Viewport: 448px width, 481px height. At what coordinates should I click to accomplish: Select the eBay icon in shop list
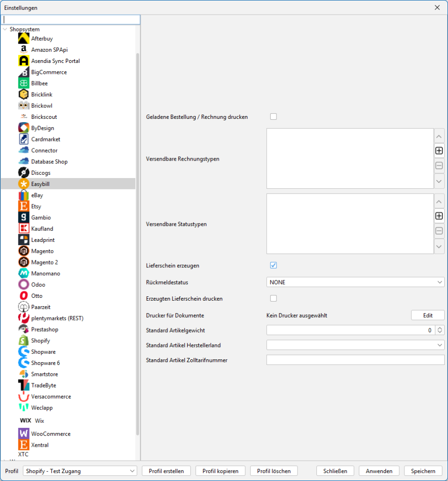pos(24,195)
